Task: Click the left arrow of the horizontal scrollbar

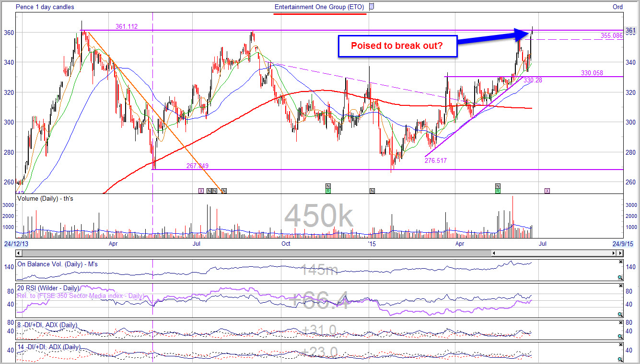Action: (18, 253)
